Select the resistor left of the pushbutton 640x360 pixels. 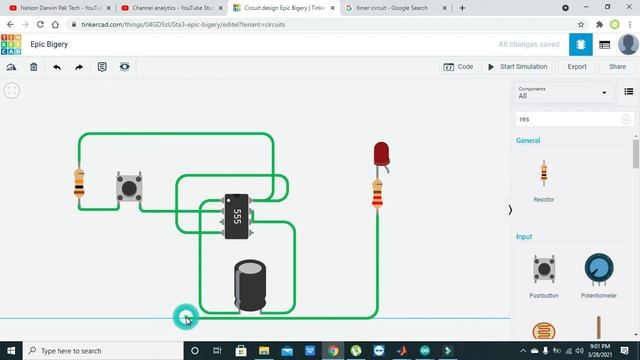tap(79, 184)
